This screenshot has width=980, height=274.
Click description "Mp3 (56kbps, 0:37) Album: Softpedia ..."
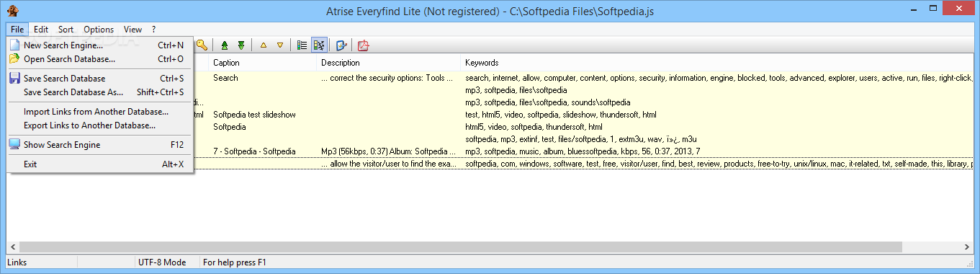click(389, 151)
